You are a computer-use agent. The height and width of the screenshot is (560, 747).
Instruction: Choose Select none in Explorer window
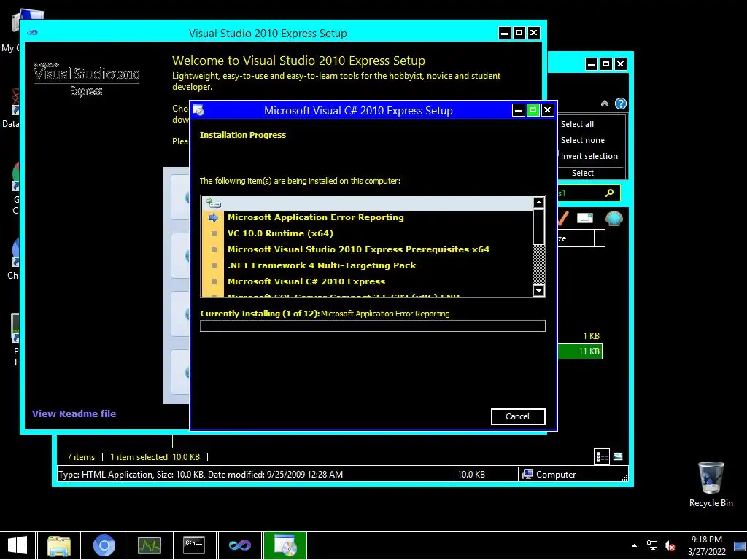click(583, 140)
